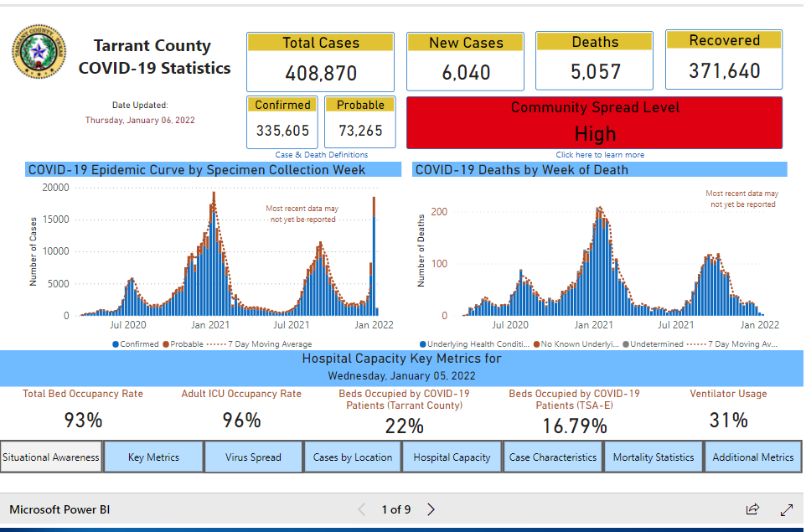The height and width of the screenshot is (532, 806).
Task: Click the Confirmed legend blue dot
Action: (116, 344)
